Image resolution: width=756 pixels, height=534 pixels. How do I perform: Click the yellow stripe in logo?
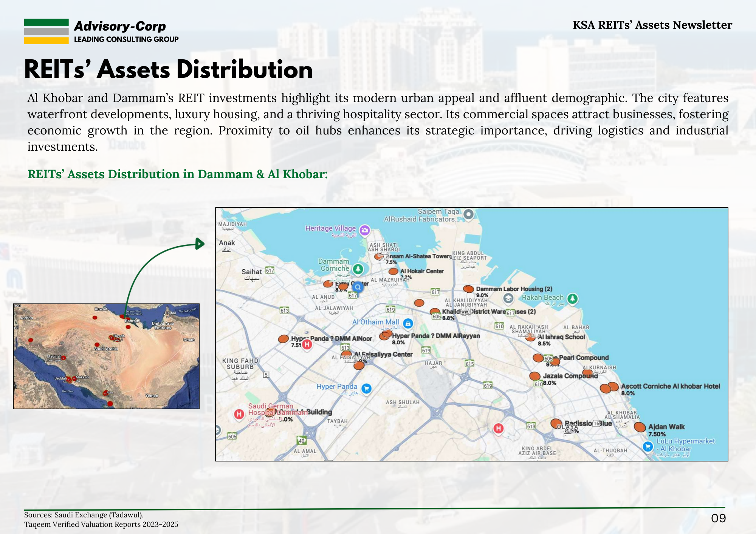[x=46, y=40]
